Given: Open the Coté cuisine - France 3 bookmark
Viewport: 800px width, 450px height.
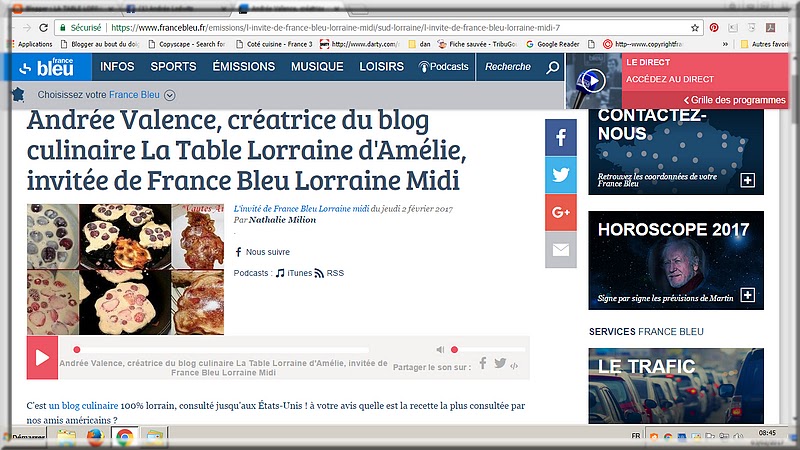Looking at the screenshot, I should coord(274,44).
